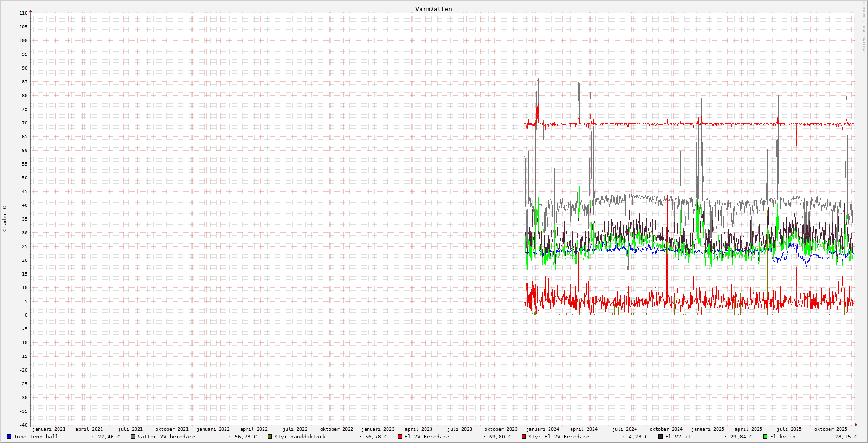The width and height of the screenshot is (868, 443).
Task: Click the Styr handduktork legend label
Action: (300, 437)
